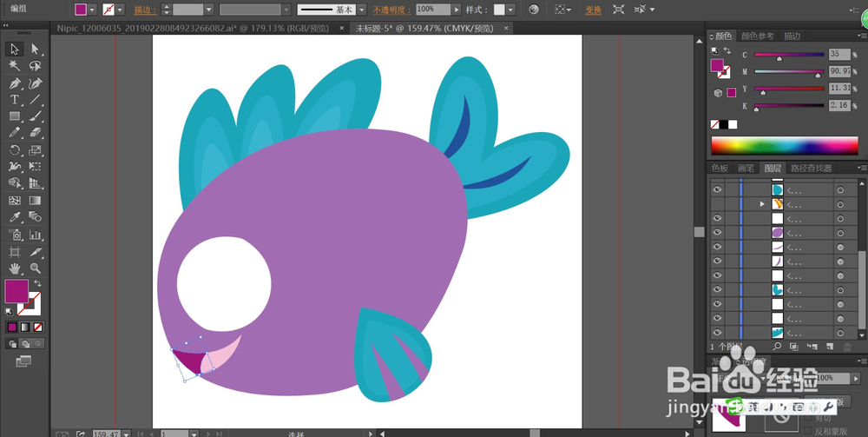Set fill to None in the toolbox
This screenshot has width=868, height=437.
pyautogui.click(x=38, y=328)
